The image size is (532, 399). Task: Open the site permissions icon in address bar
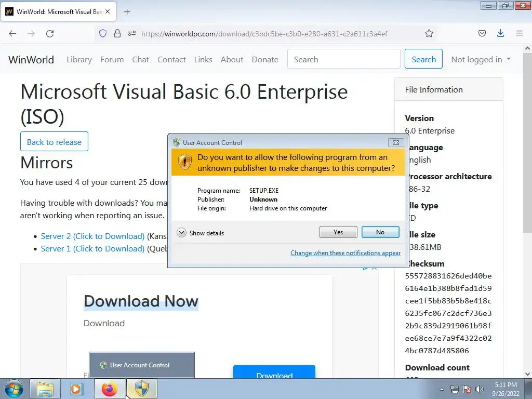[x=132, y=33]
